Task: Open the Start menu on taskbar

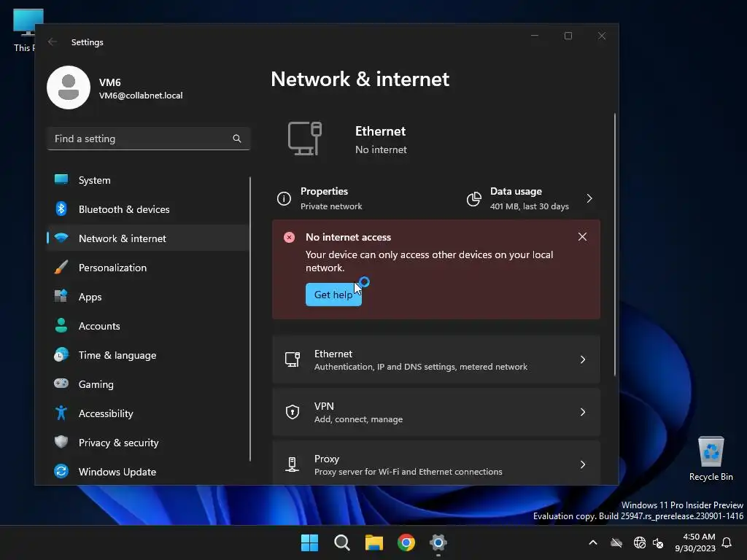Action: (x=309, y=542)
